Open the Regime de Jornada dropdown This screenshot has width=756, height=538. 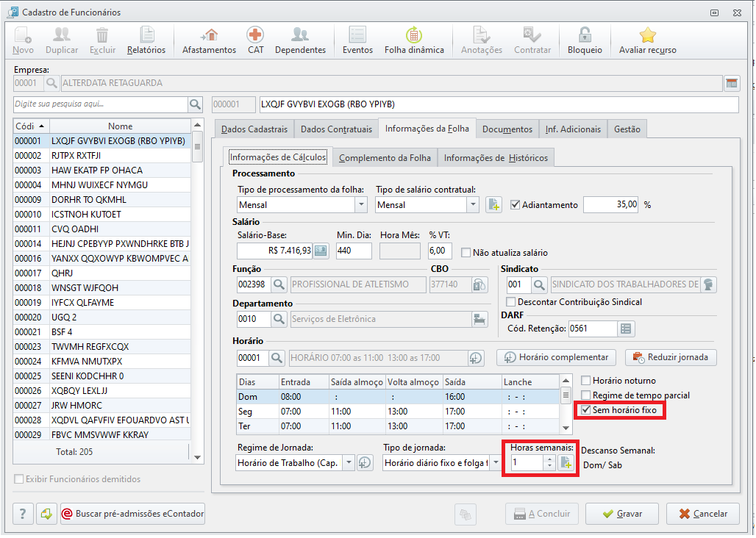point(349,463)
